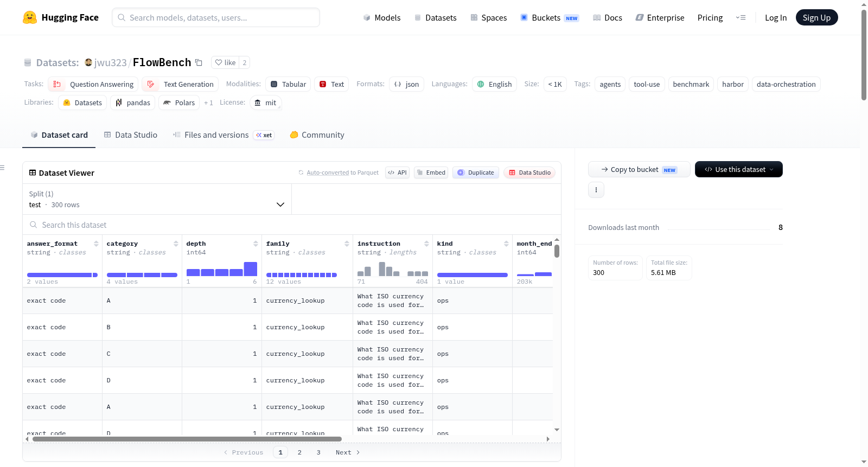Switch to Files and versions tab
The height and width of the screenshot is (467, 868).
click(x=224, y=135)
